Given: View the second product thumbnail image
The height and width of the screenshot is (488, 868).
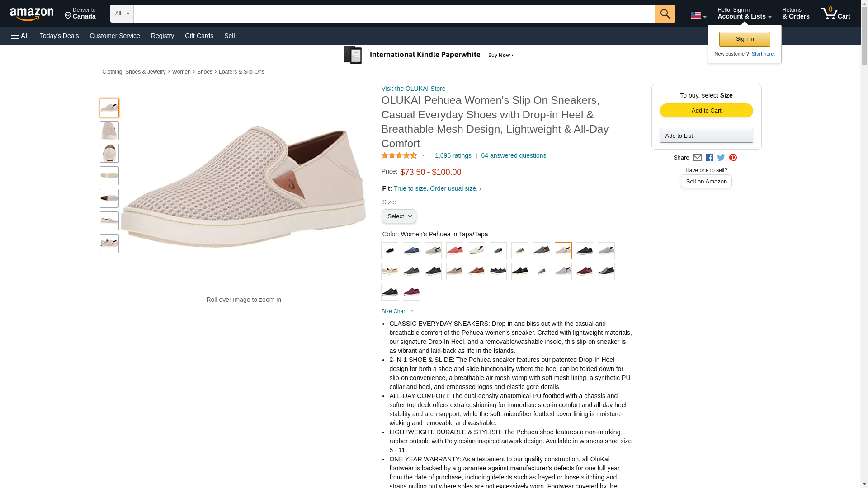Looking at the screenshot, I should 109,131.
